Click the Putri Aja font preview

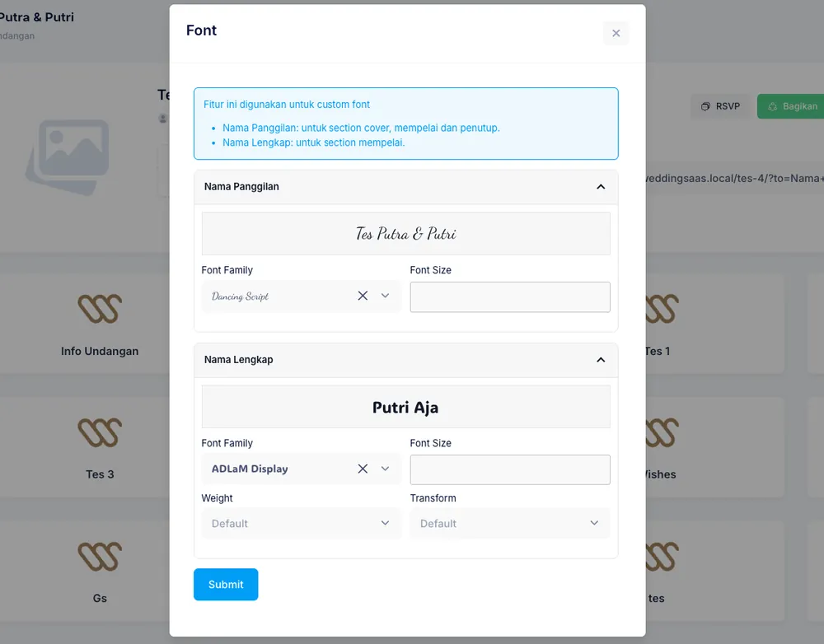click(405, 407)
